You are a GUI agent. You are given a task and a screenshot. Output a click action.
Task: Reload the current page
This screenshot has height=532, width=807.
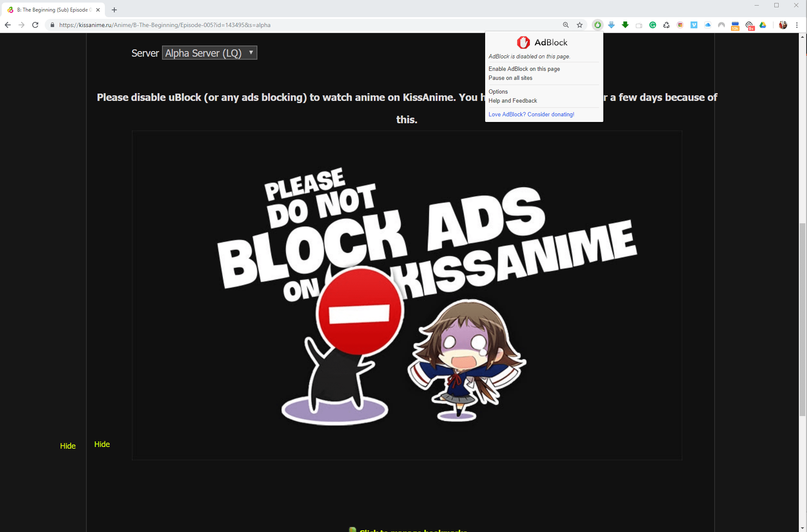point(35,25)
